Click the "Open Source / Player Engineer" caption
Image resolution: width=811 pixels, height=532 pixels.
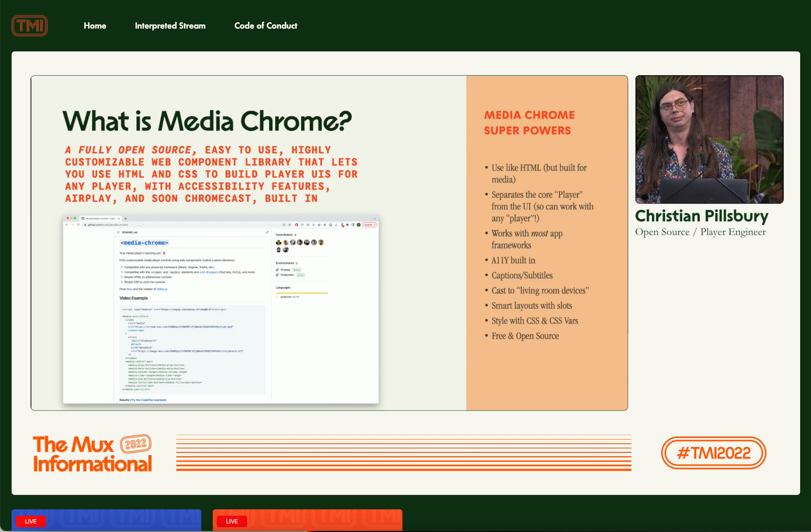point(700,232)
